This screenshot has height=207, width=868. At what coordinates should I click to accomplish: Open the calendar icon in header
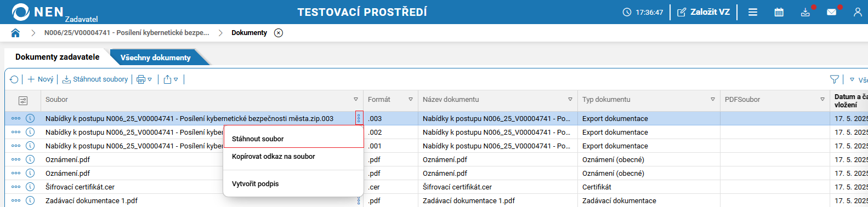(x=779, y=12)
